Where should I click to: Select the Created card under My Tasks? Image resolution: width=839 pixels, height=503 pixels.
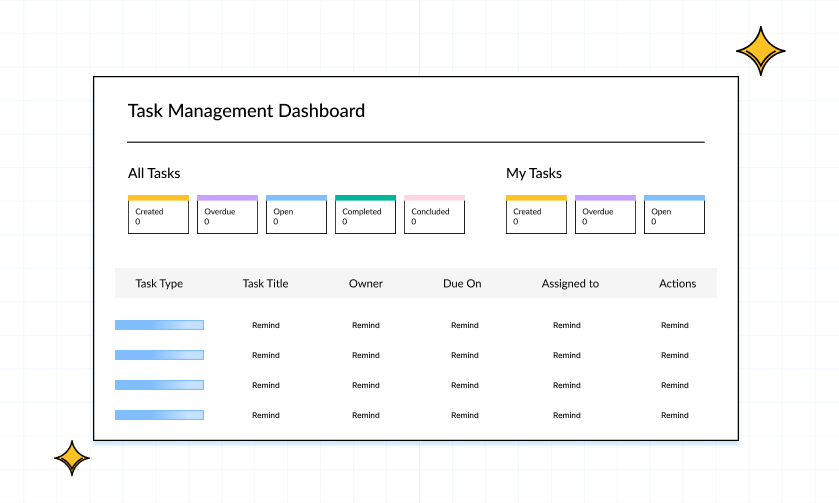(x=536, y=215)
